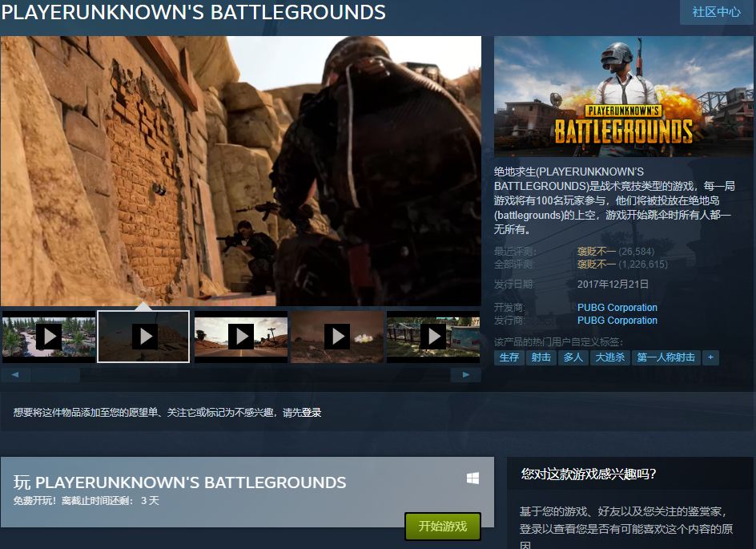Select the 生存 tag
This screenshot has height=549, width=756.
(509, 357)
